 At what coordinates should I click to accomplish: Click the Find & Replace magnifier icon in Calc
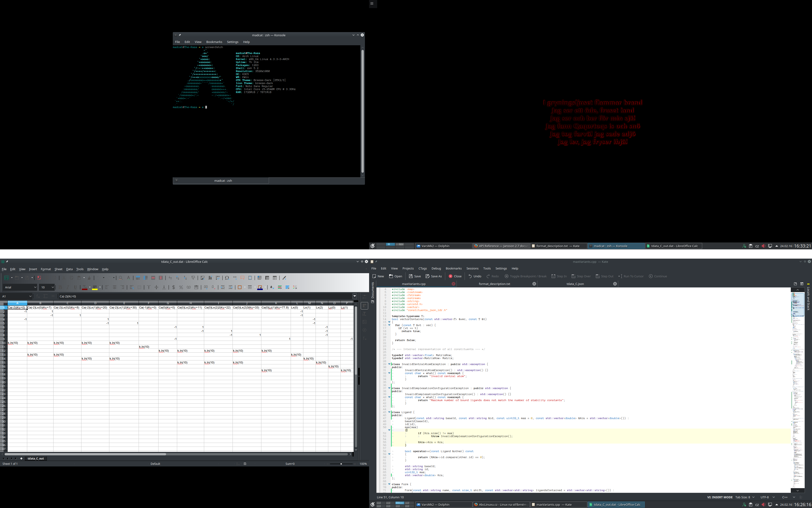tap(121, 278)
